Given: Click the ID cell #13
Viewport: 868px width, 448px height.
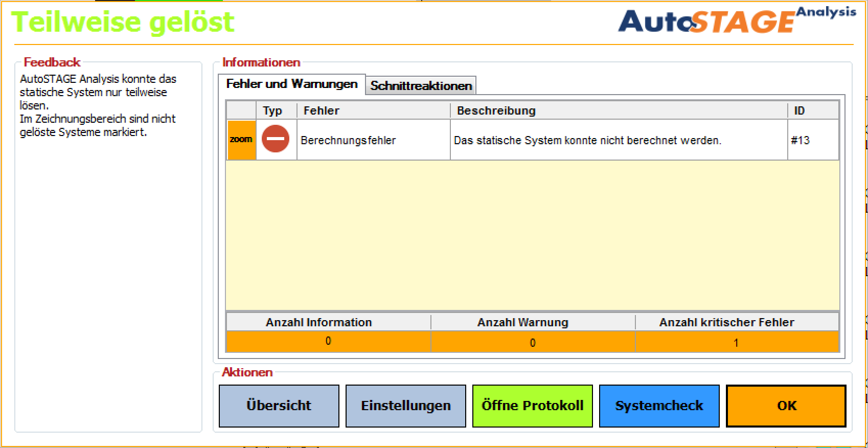Looking at the screenshot, I should tap(813, 140).
